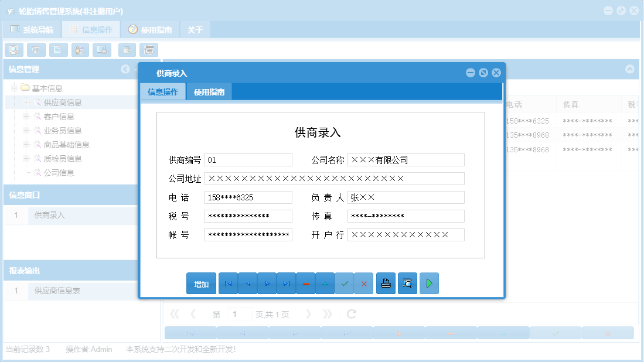Select the red delete record icon

pyautogui.click(x=306, y=283)
